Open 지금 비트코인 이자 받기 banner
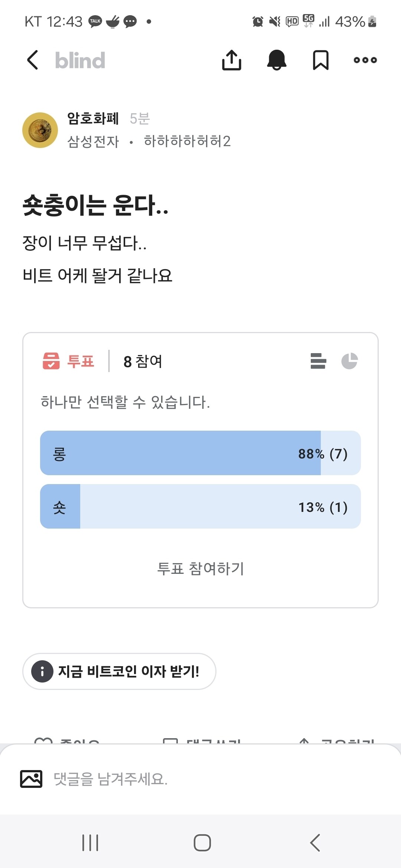Viewport: 401px width, 868px height. (x=119, y=672)
